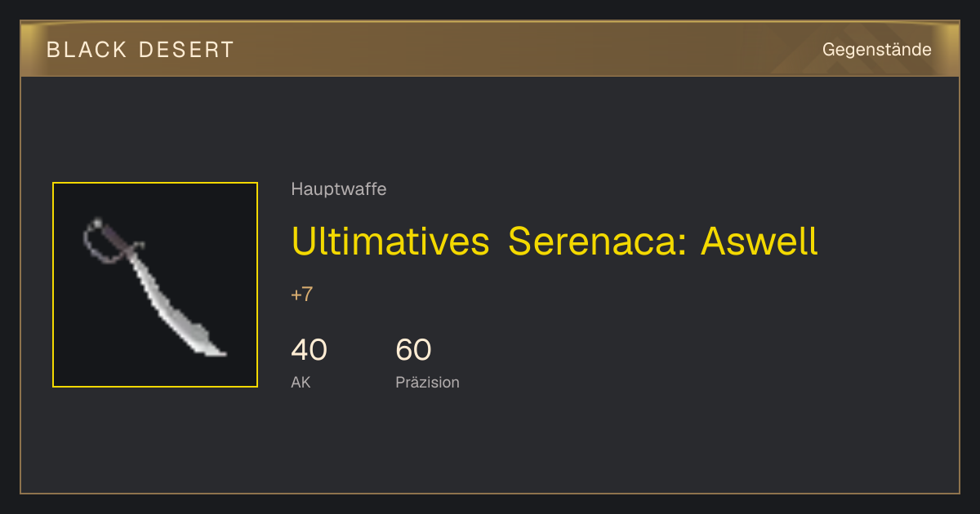Click the word DESERT in header
The width and height of the screenshot is (980, 514).
point(187,50)
